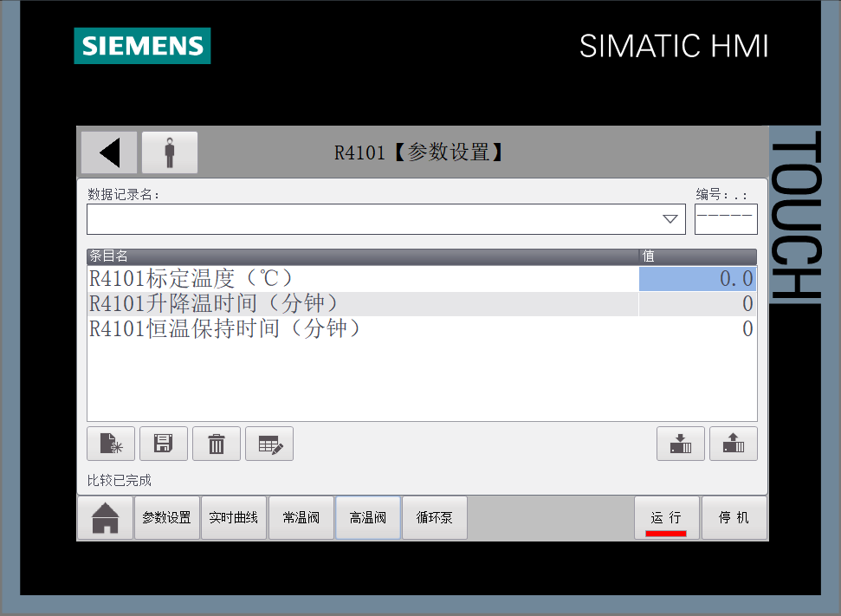
Task: Click the 比较已完成 status message
Action: (x=119, y=480)
